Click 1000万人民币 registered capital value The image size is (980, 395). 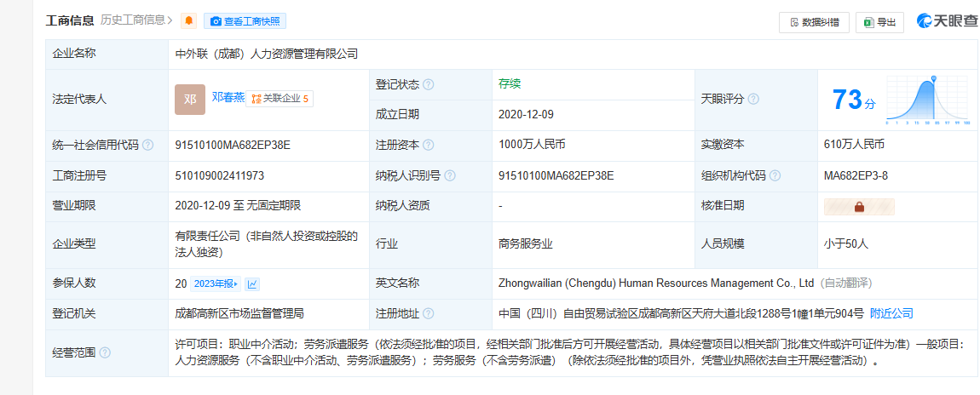click(x=532, y=145)
